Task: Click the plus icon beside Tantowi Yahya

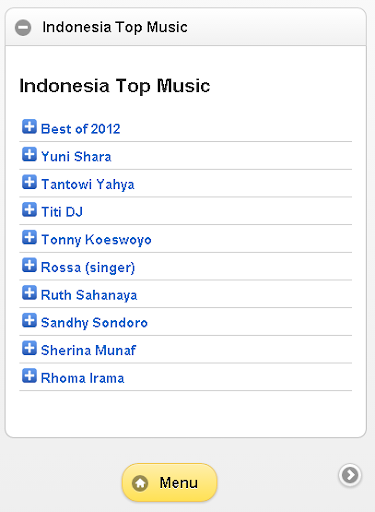Action: click(29, 182)
